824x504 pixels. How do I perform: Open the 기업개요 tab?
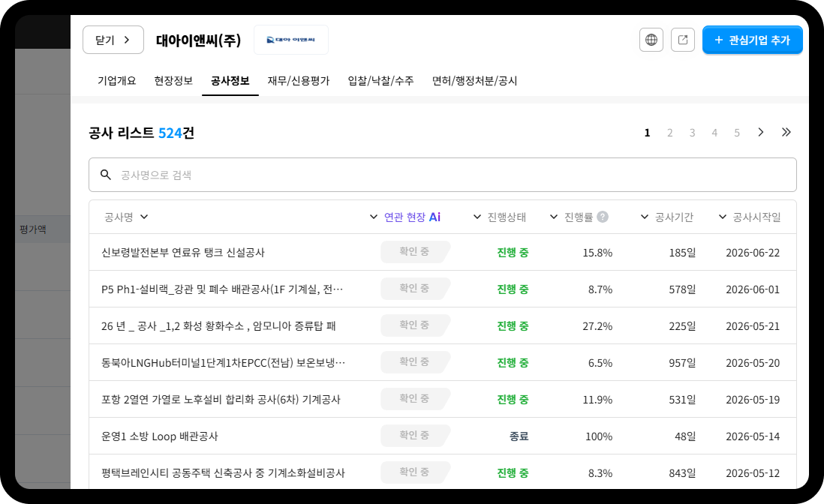[116, 81]
